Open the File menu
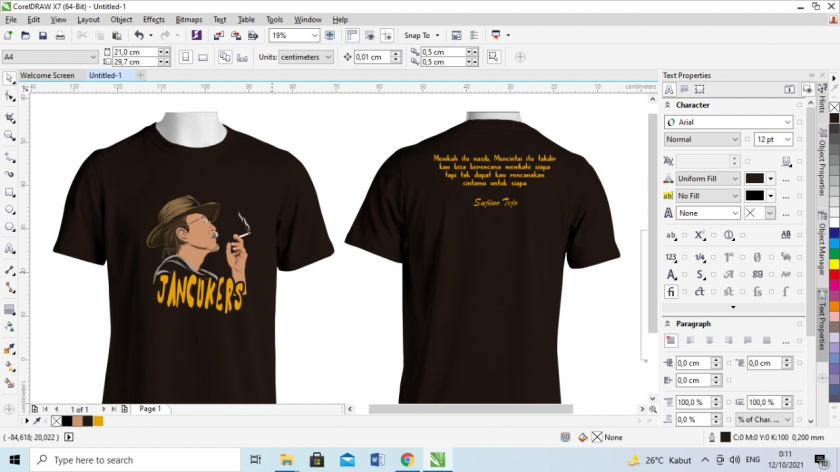This screenshot has height=472, width=840. pyautogui.click(x=11, y=20)
